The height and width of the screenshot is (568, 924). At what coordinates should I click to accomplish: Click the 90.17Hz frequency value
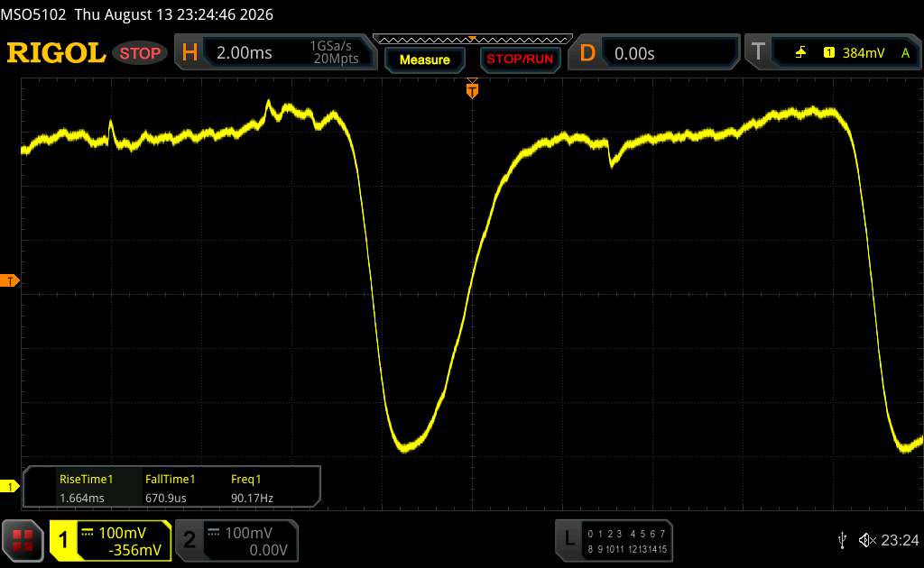(x=252, y=498)
